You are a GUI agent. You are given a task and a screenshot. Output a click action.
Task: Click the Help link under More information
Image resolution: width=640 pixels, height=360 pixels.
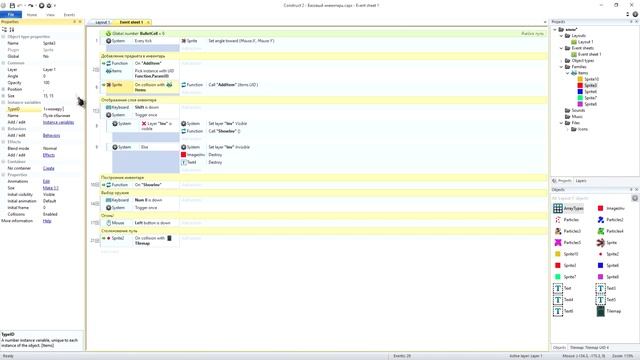(x=47, y=221)
